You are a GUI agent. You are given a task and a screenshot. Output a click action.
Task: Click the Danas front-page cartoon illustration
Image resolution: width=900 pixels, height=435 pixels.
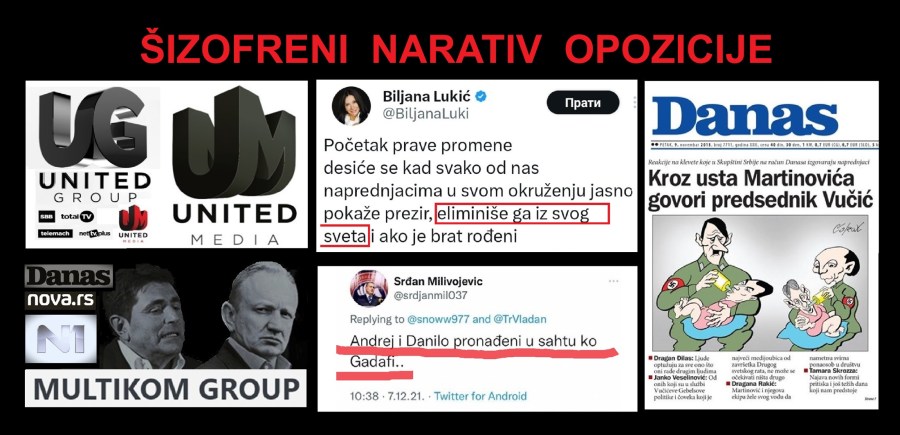pos(761,284)
